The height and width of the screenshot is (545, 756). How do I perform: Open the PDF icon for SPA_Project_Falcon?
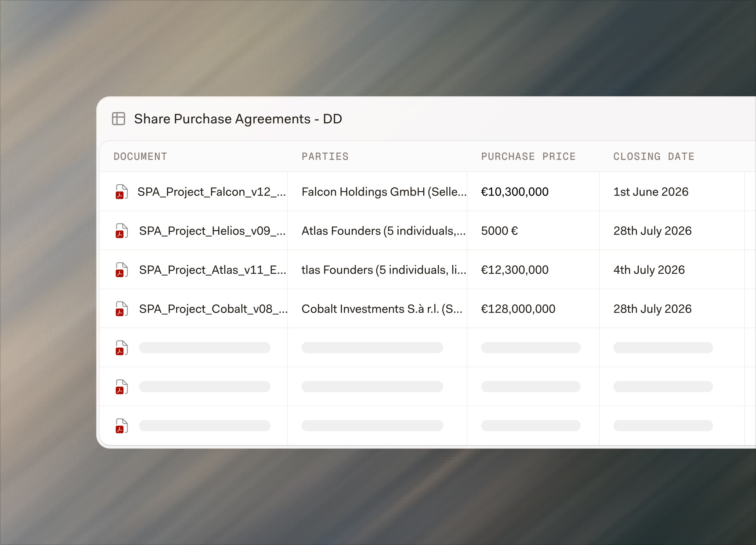[x=122, y=192]
